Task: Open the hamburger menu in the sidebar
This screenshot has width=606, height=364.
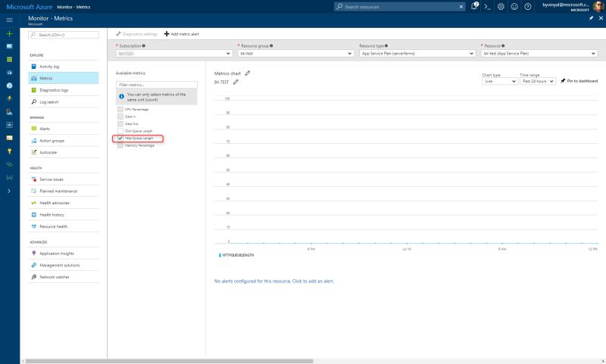Action: pos(9,20)
